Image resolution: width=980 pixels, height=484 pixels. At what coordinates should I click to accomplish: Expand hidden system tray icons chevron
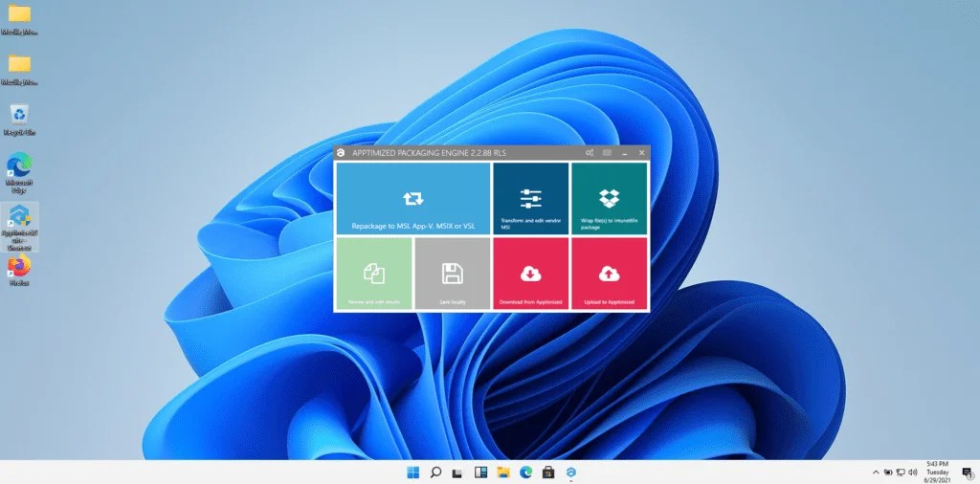pyautogui.click(x=876, y=473)
